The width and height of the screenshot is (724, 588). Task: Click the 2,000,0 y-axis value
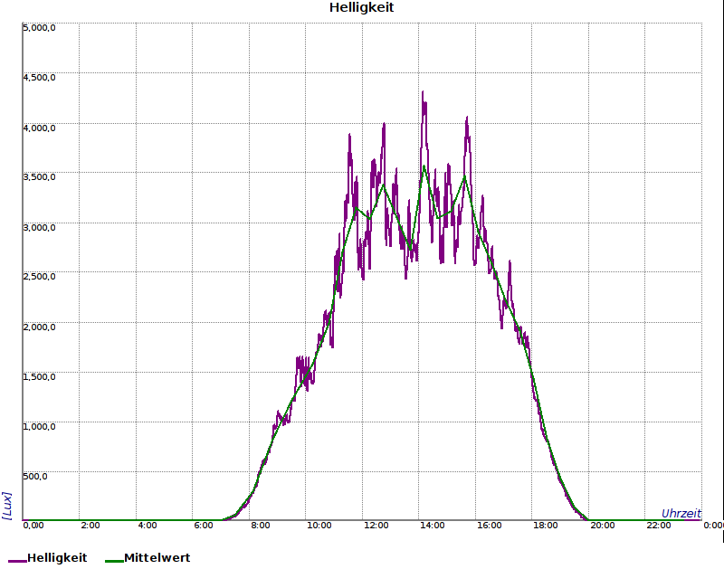pyautogui.click(x=39, y=327)
